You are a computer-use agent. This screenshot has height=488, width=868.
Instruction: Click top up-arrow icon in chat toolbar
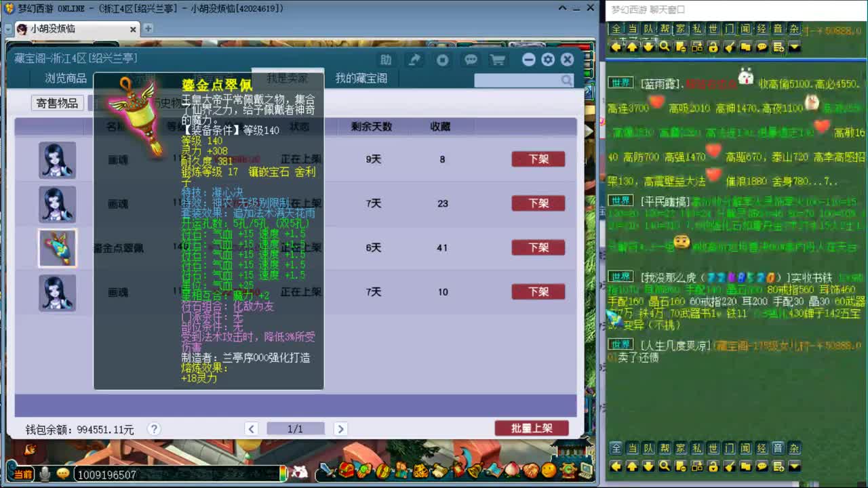pos(632,47)
